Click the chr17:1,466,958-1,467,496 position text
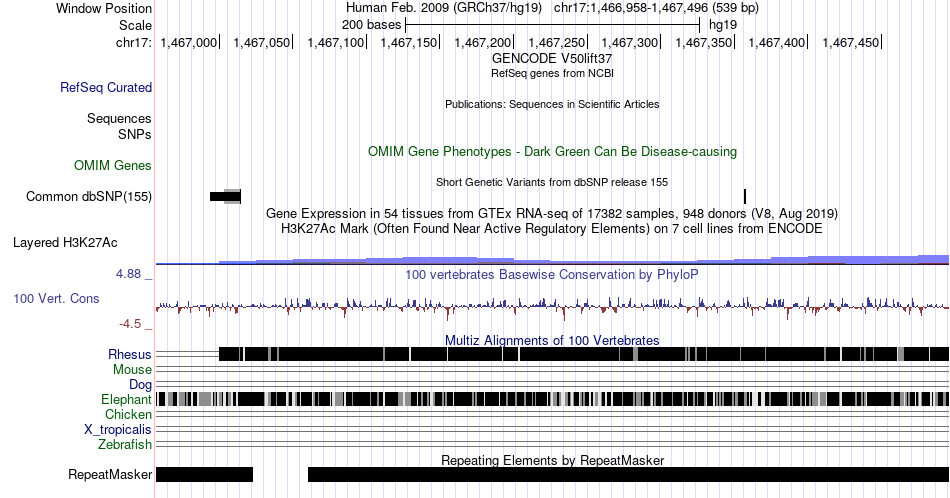This screenshot has width=950, height=498. (656, 8)
